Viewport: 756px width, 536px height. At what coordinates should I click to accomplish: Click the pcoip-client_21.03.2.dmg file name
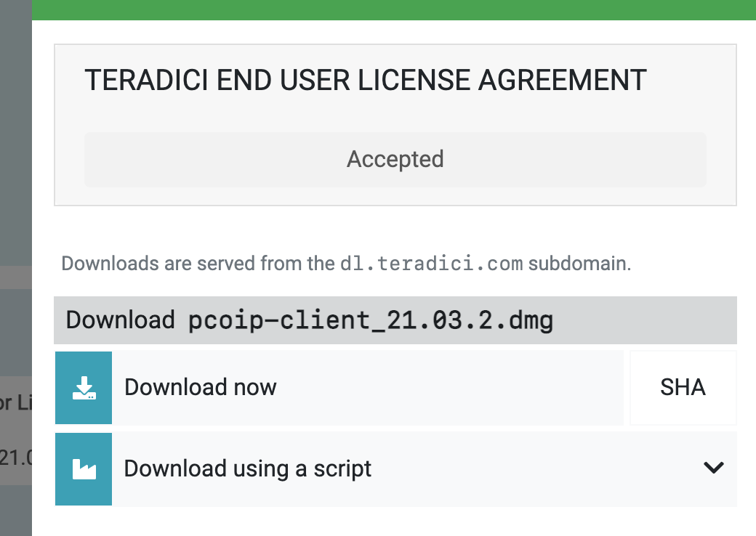click(371, 320)
